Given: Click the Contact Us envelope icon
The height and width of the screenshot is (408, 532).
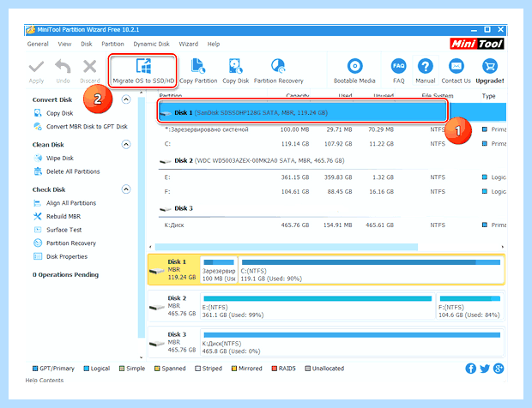Looking at the screenshot, I should [x=456, y=66].
